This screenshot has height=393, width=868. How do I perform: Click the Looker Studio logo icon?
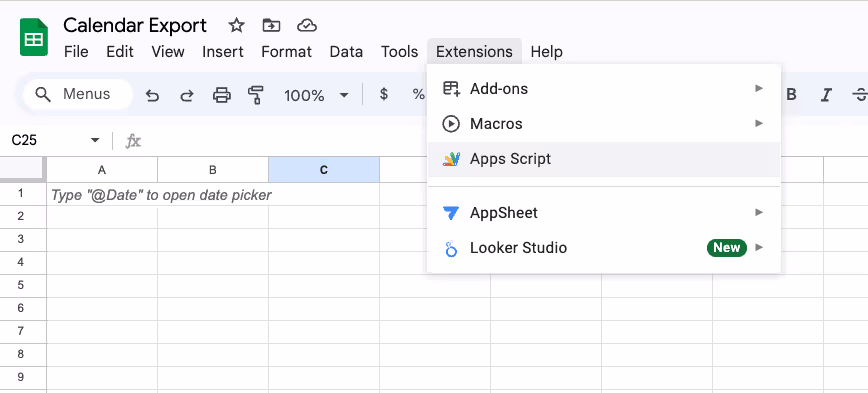coord(451,248)
